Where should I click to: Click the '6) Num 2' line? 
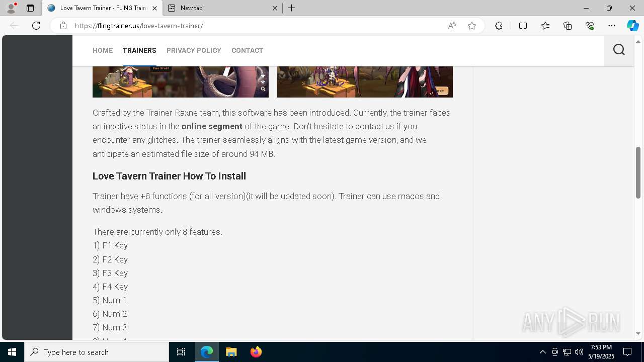point(110,314)
